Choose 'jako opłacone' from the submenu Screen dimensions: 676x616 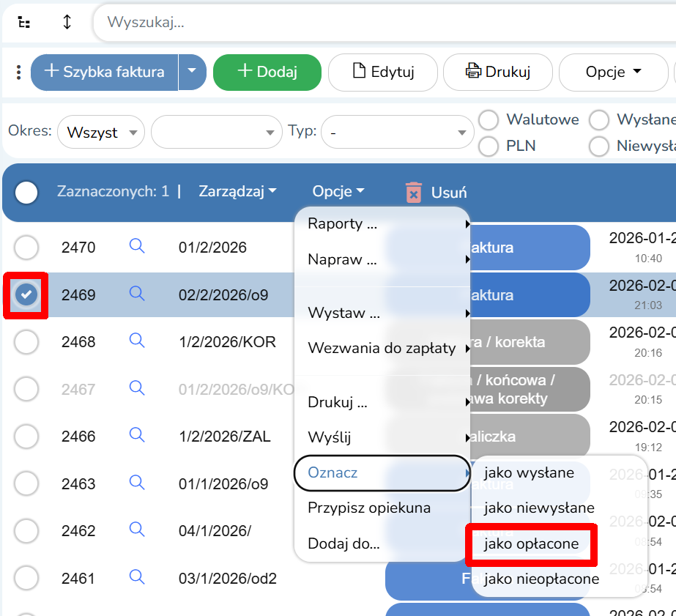(x=531, y=544)
